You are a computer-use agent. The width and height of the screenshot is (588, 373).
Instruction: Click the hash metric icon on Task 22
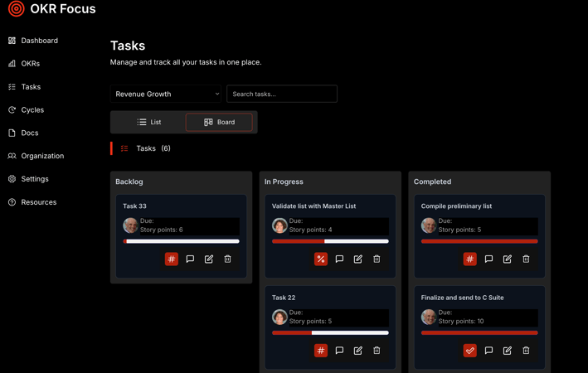tap(321, 351)
